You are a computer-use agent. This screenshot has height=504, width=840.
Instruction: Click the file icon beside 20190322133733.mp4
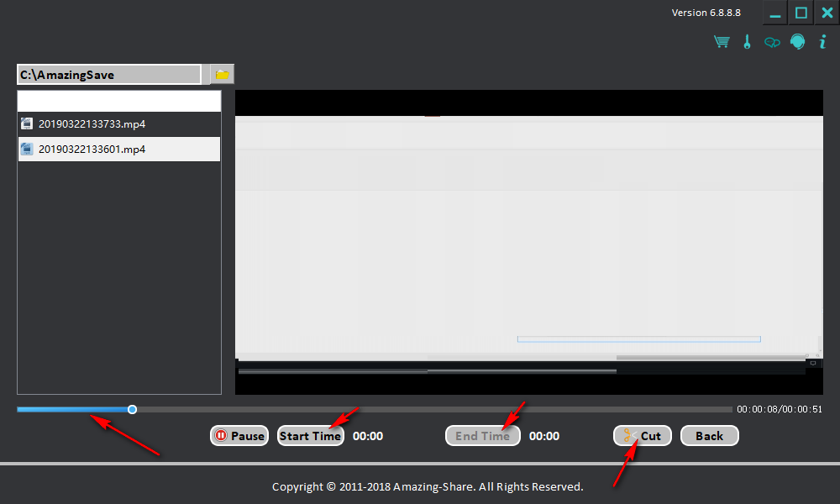coord(26,123)
